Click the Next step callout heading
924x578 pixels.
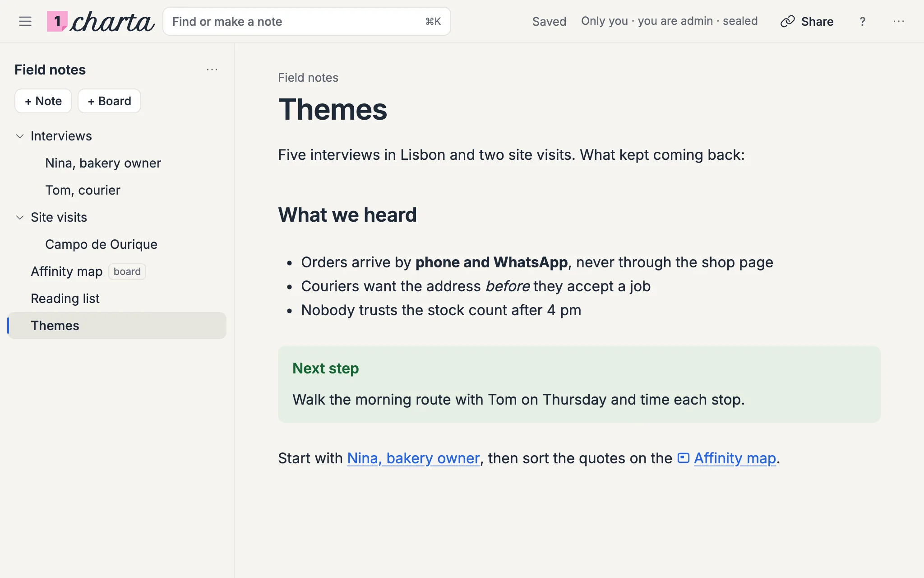click(x=325, y=368)
